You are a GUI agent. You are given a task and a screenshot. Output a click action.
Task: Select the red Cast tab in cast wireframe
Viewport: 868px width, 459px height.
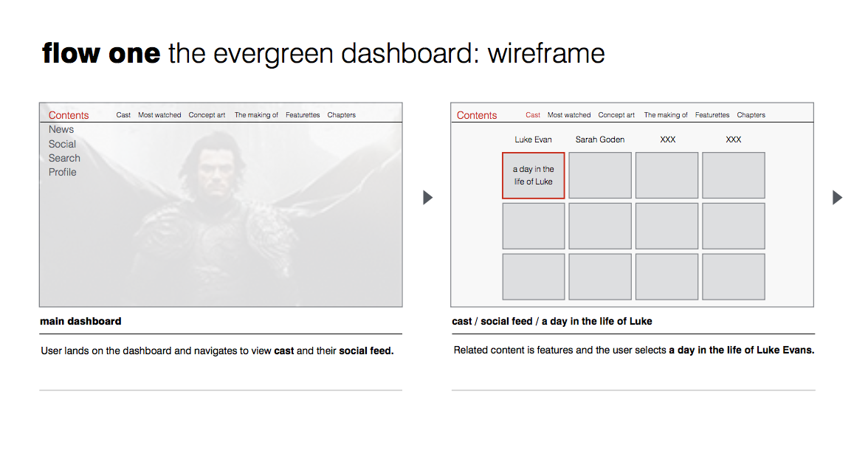[533, 115]
